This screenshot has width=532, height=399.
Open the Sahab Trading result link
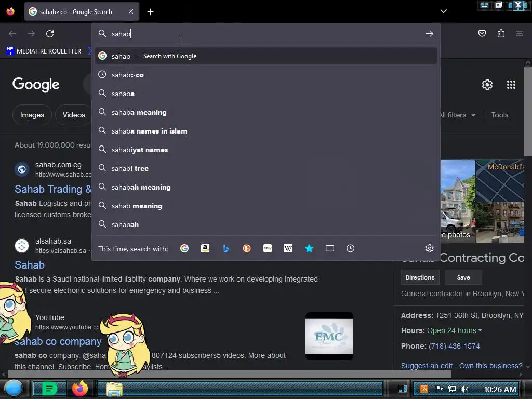[53, 189]
